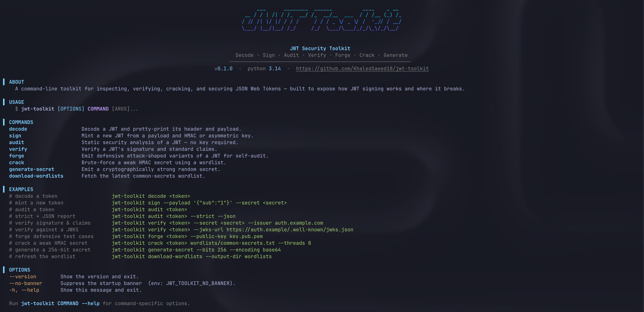Click the COMMANDS section heading
The height and width of the screenshot is (312, 644).
pyautogui.click(x=21, y=122)
